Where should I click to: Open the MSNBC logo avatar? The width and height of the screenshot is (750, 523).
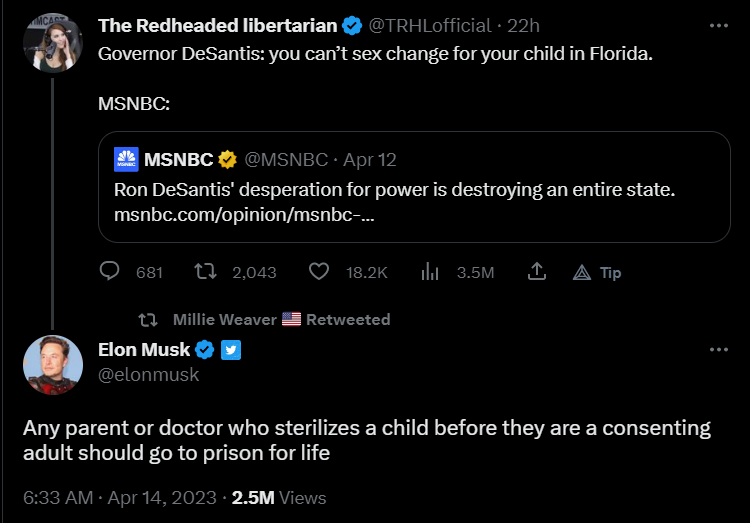click(126, 159)
